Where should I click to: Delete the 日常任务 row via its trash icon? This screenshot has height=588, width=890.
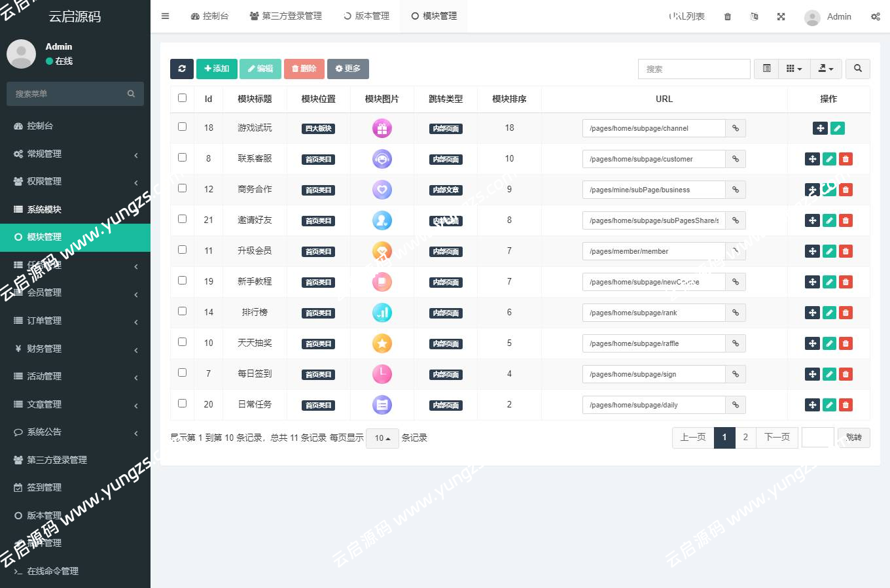coord(845,404)
